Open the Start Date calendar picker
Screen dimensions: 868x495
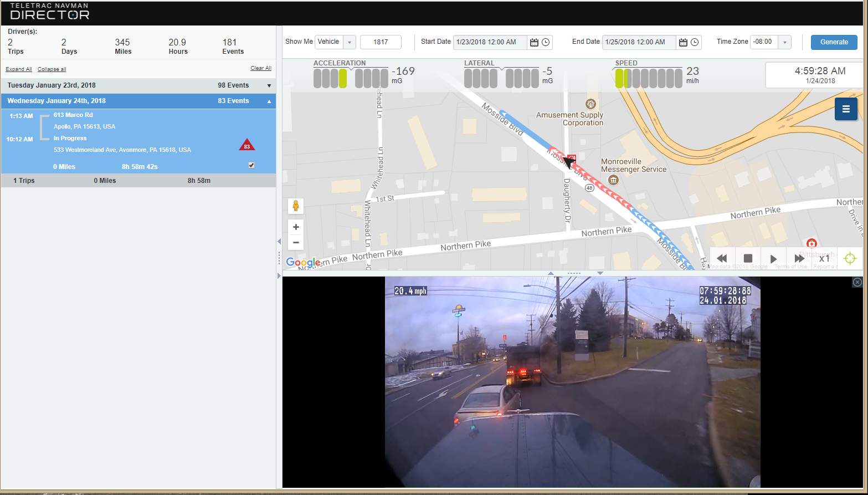point(533,42)
